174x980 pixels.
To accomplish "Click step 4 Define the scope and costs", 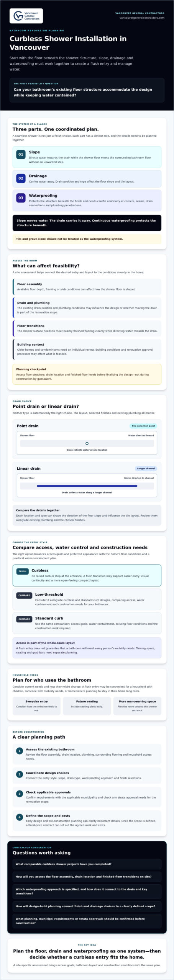I will (87, 820).
